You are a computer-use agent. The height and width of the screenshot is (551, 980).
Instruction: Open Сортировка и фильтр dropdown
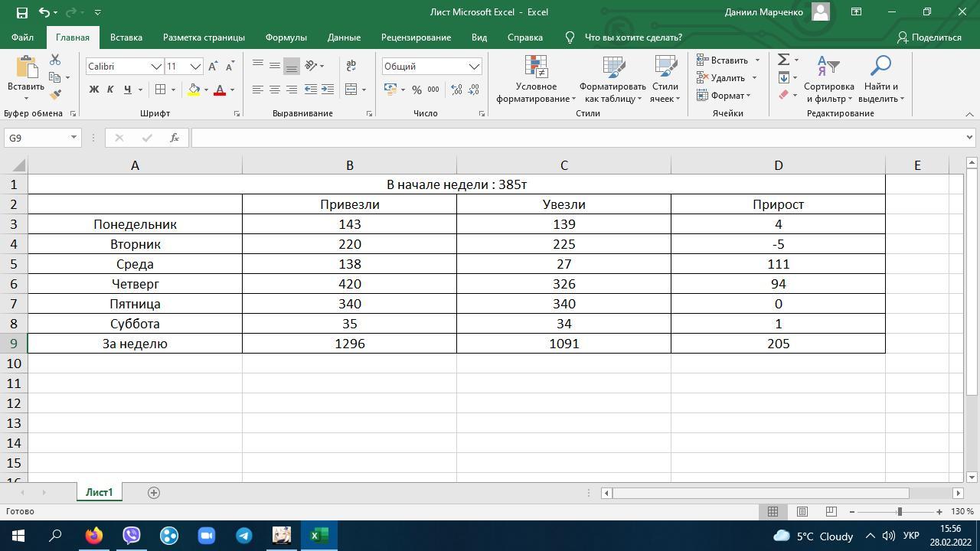(x=828, y=79)
